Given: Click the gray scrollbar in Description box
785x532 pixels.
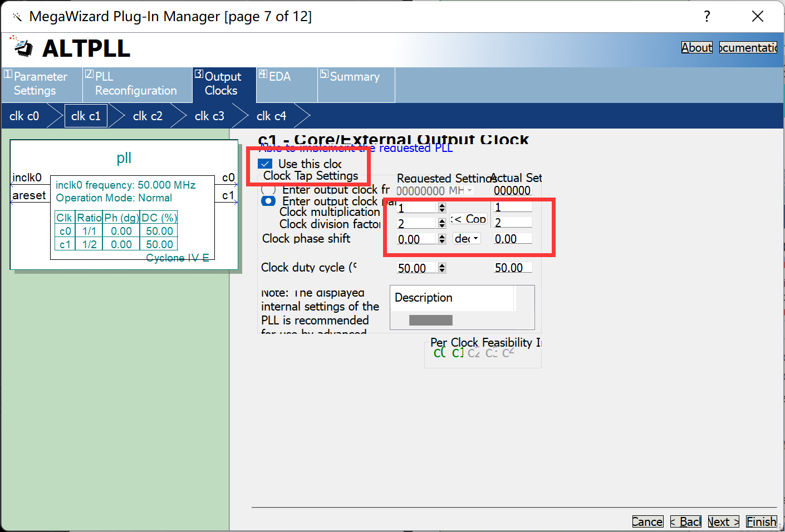Looking at the screenshot, I should 431,320.
